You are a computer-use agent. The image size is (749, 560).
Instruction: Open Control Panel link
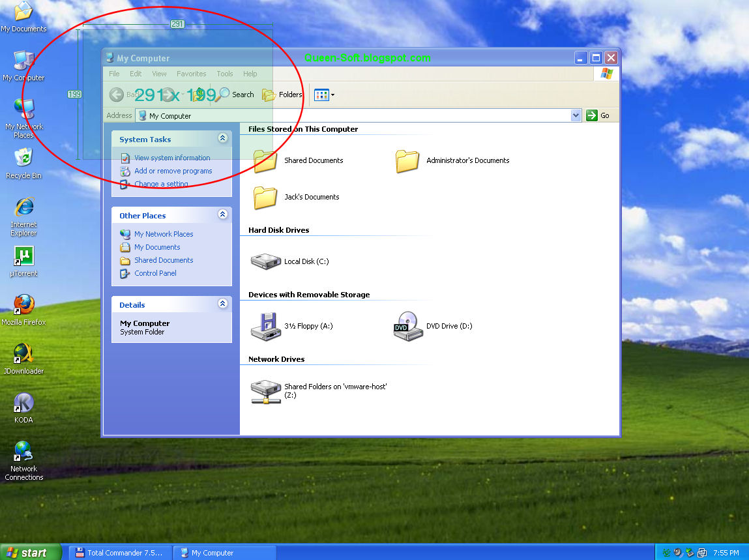149,273
